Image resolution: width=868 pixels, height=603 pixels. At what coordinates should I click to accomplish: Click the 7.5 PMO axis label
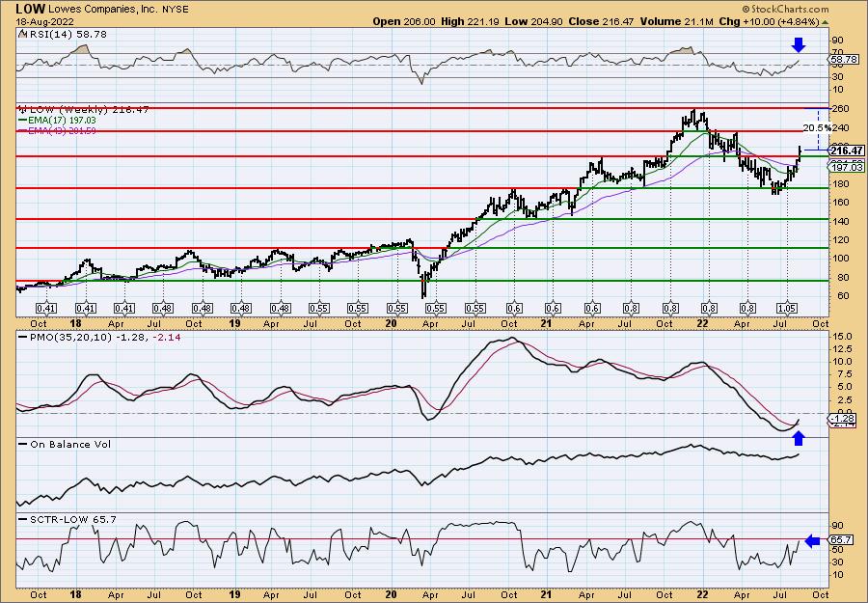coord(841,374)
